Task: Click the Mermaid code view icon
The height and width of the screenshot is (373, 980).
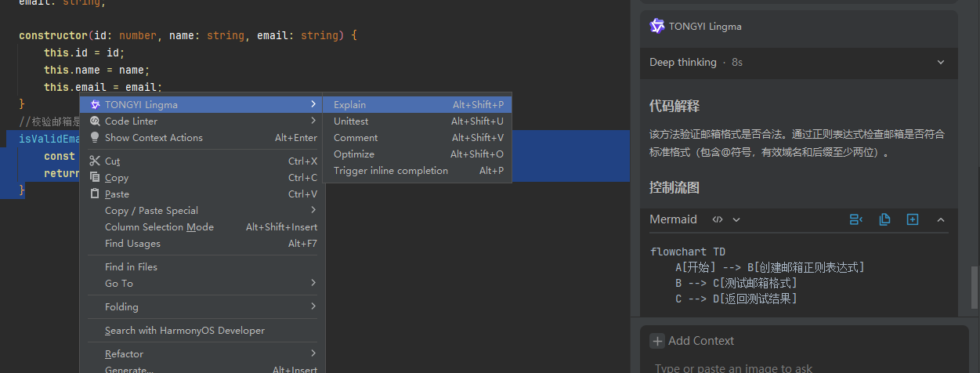Action: pos(717,219)
